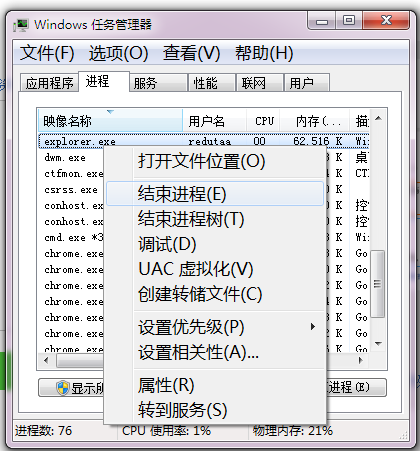Click the Task Manager title bar icon
Screen dimensions: 420x451
coord(21,25)
